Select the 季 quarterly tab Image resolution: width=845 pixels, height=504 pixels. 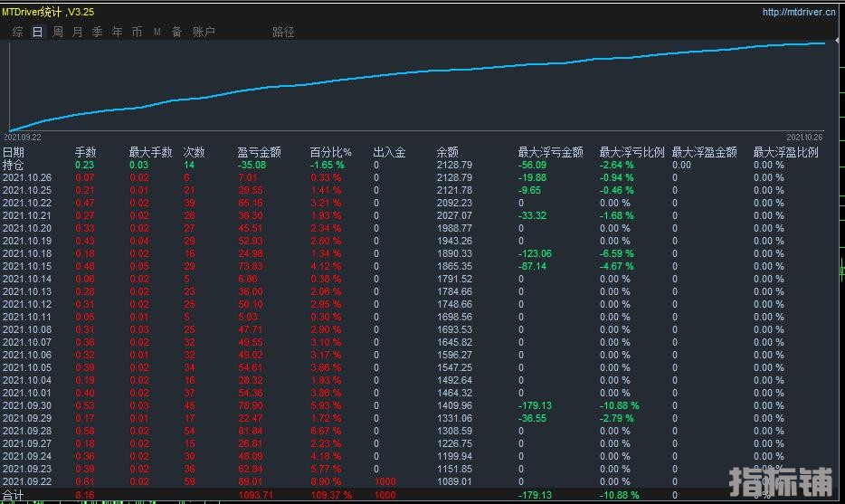(x=97, y=32)
